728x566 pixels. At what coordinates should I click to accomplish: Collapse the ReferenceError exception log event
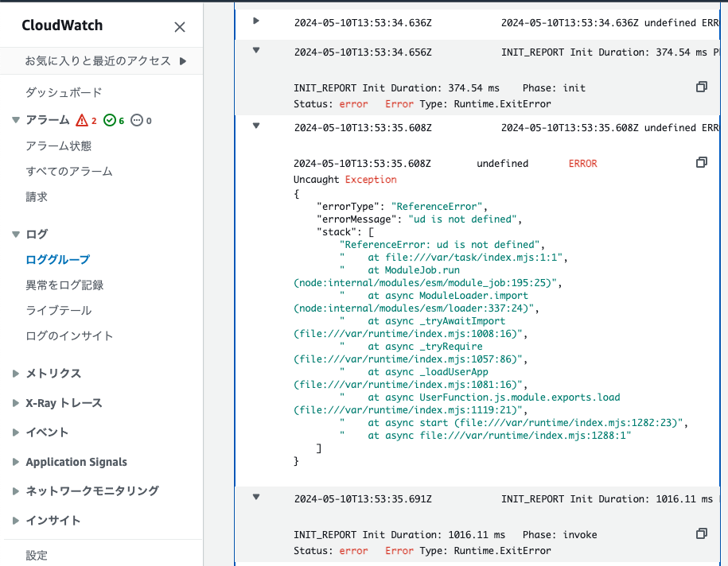point(255,127)
